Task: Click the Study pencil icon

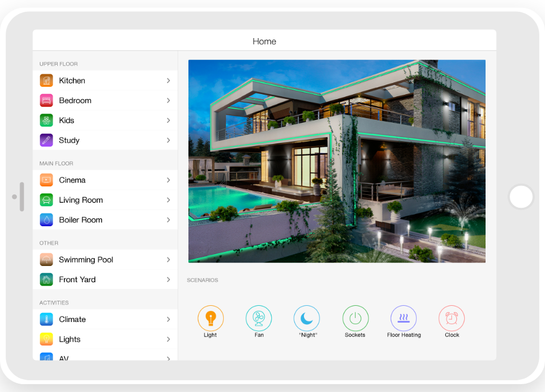Action: [47, 141]
